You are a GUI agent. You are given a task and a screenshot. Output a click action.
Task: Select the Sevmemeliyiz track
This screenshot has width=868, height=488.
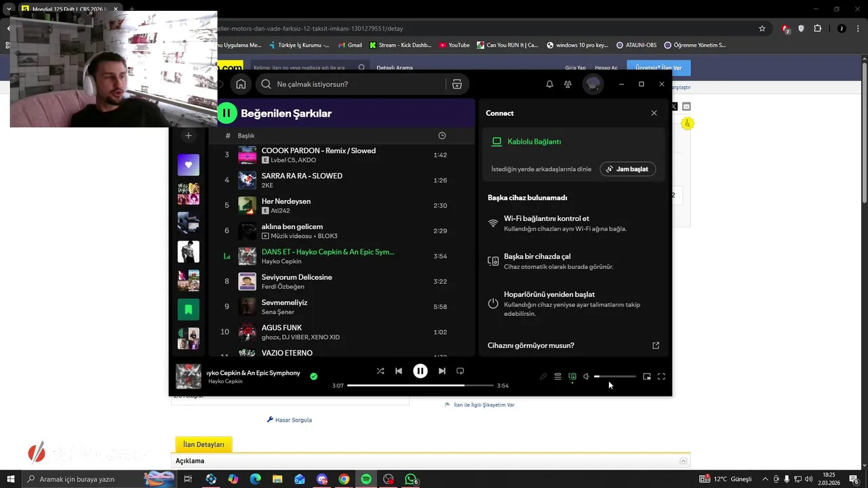[x=341, y=306]
